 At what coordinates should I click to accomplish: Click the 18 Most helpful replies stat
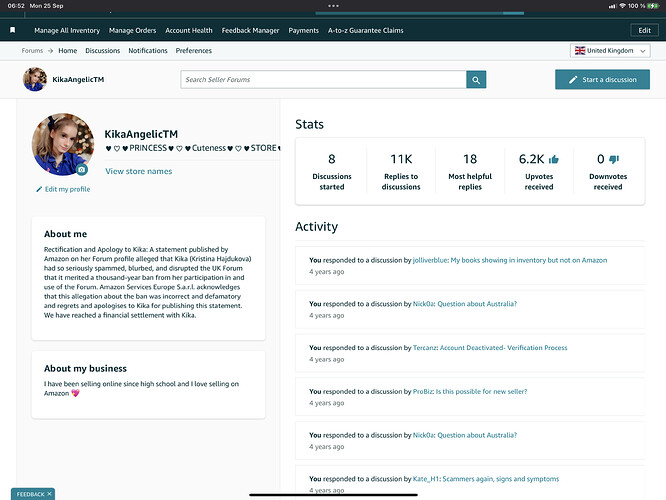[470, 172]
